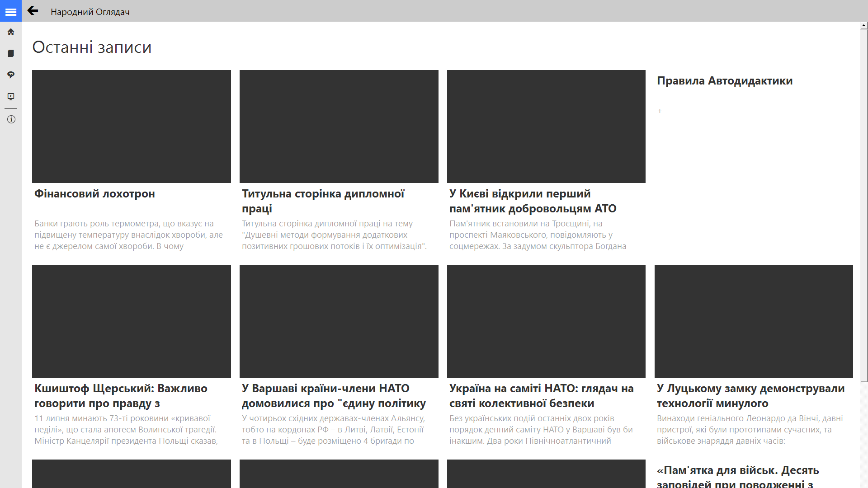Open the Правила Автодидактики entry

[x=725, y=81]
